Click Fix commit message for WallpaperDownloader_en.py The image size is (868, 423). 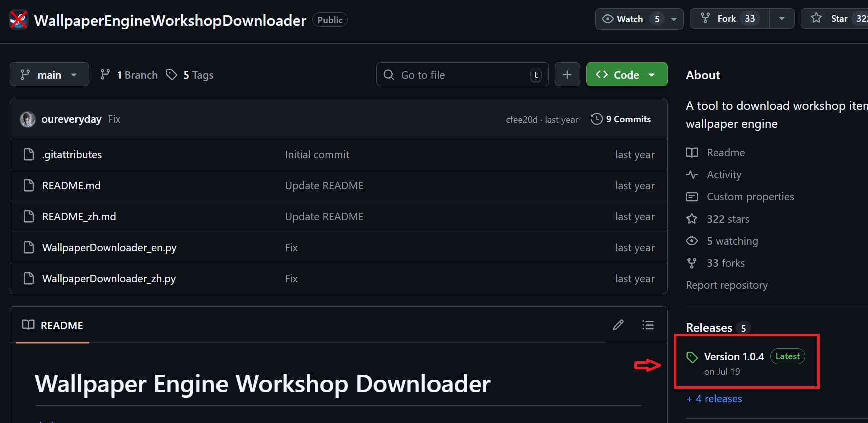(291, 248)
